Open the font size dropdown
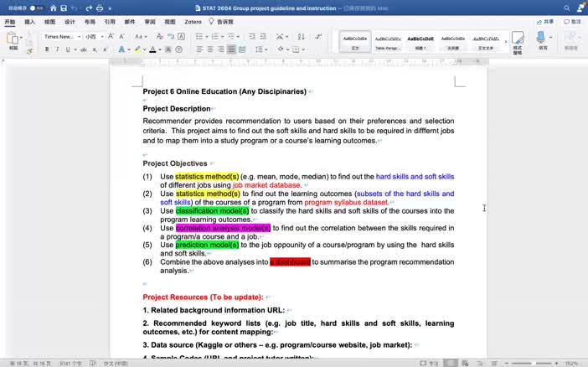588x367 pixels. 94,36
